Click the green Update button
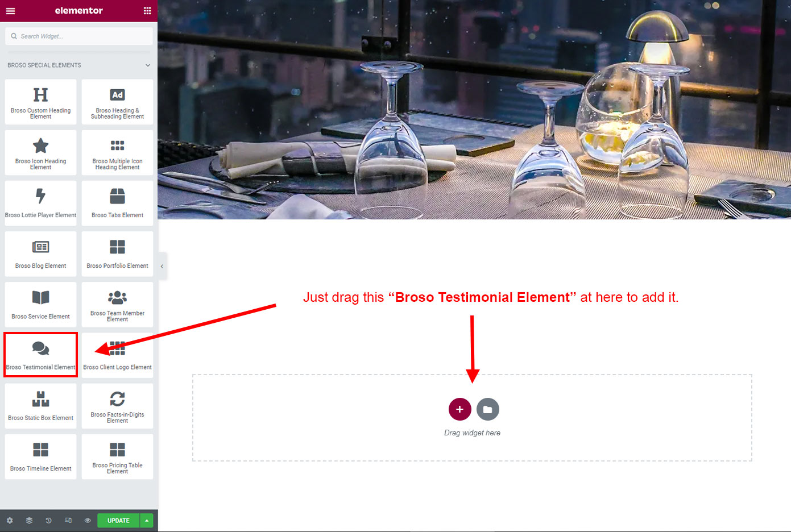The image size is (791, 532). 118,521
